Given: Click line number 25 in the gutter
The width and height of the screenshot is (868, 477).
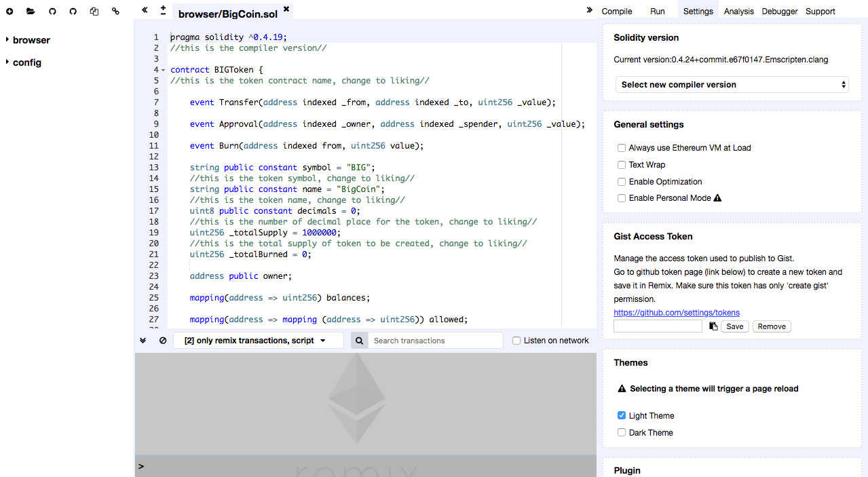Looking at the screenshot, I should point(153,298).
